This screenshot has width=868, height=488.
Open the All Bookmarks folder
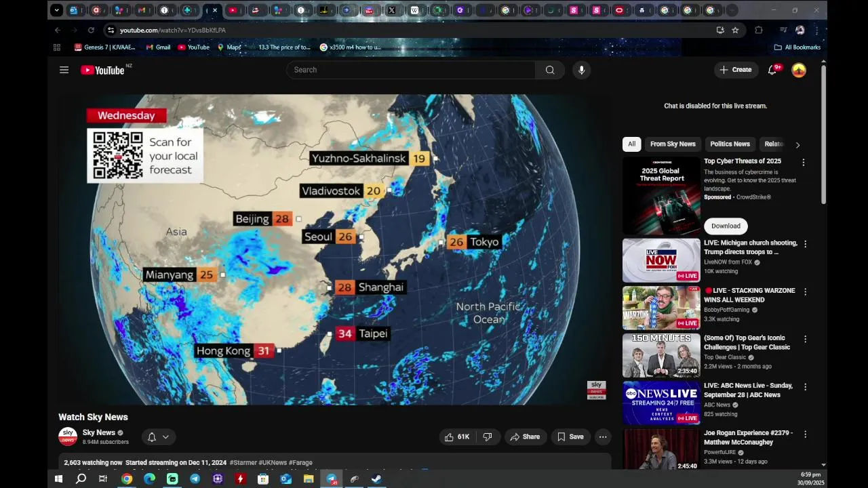(797, 47)
